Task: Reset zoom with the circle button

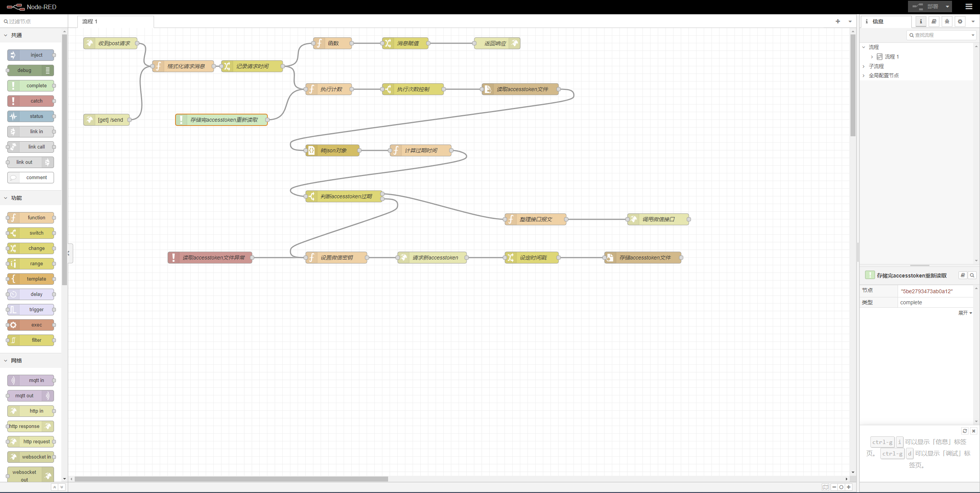Action: point(841,487)
